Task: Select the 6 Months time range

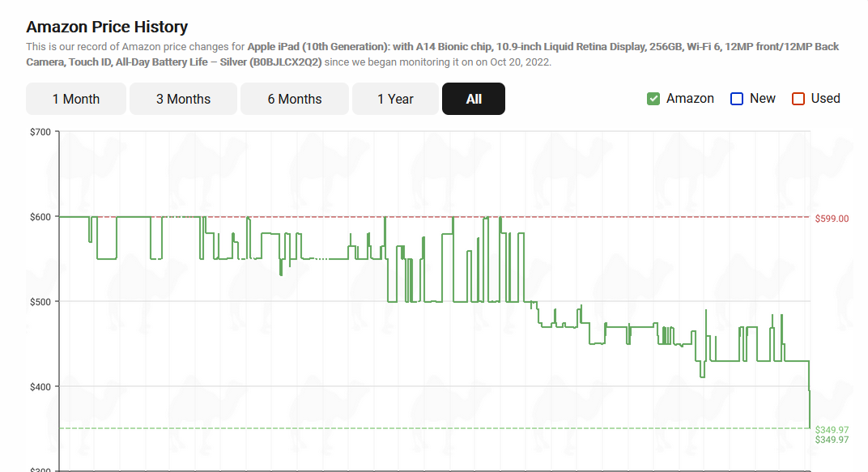Action: point(295,99)
